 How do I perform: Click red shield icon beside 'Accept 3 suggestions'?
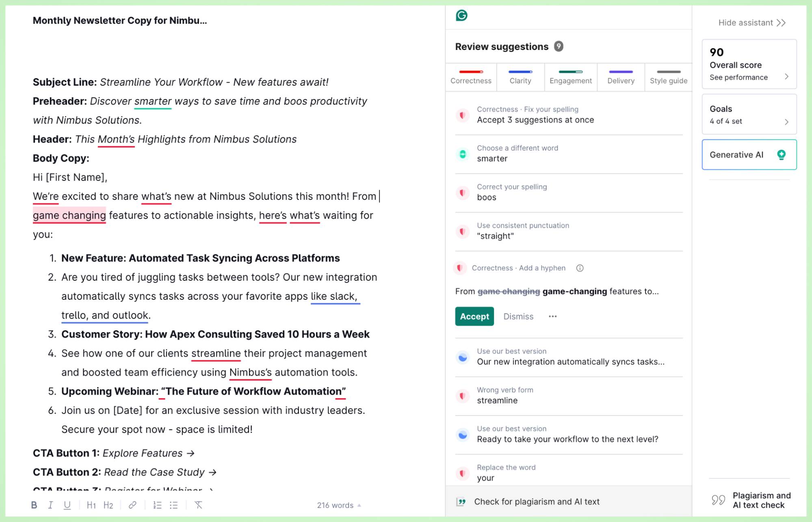(x=462, y=115)
